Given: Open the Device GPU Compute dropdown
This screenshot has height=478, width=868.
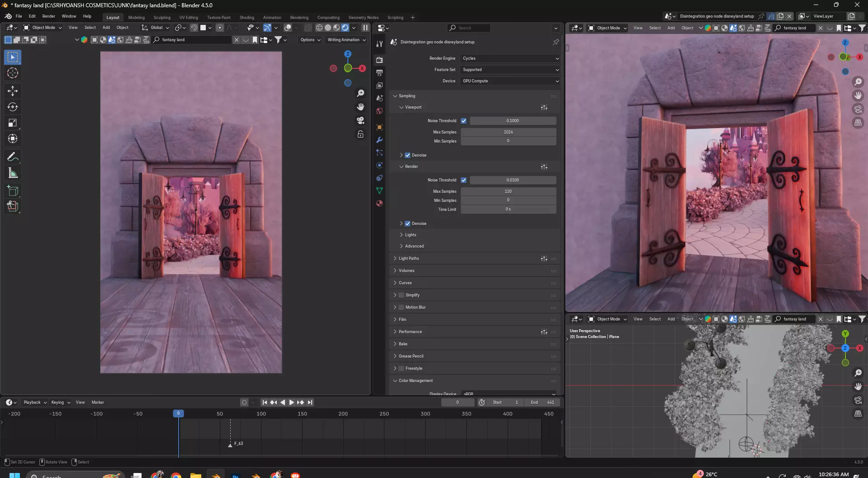Looking at the screenshot, I should click(x=510, y=81).
